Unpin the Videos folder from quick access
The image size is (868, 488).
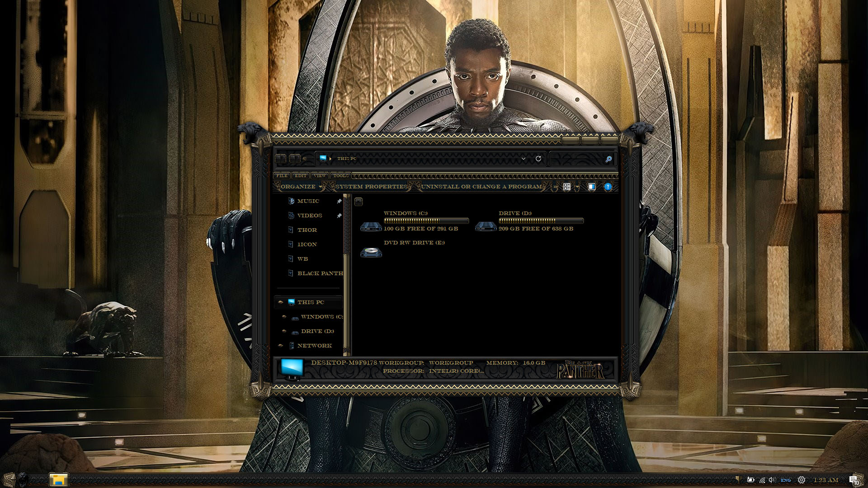coord(339,216)
